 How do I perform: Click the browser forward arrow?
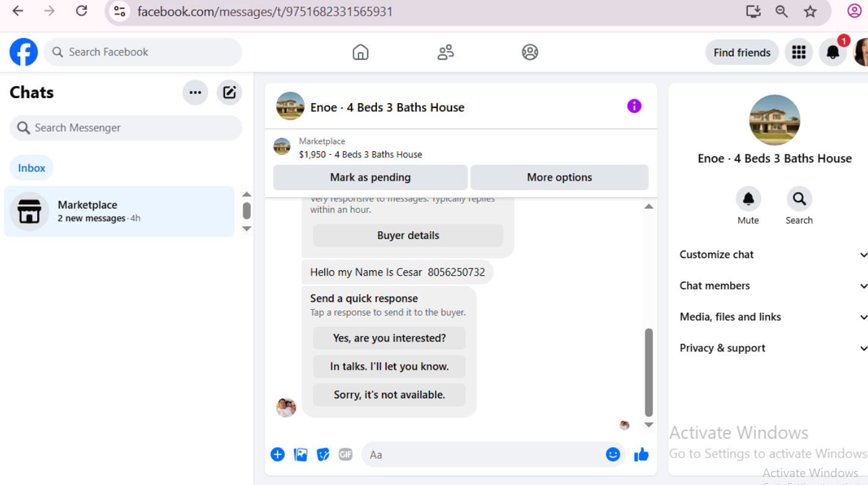pos(49,11)
